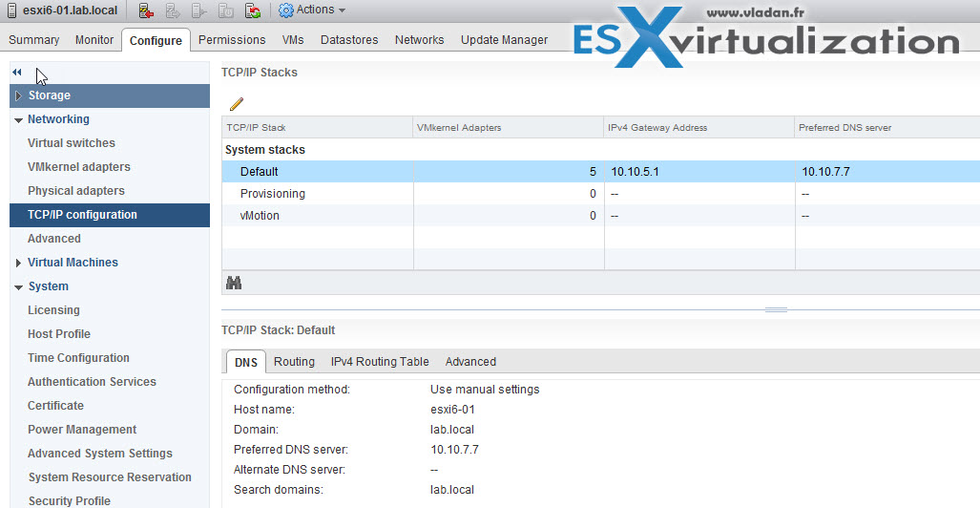Open Time Configuration settings

tap(78, 358)
